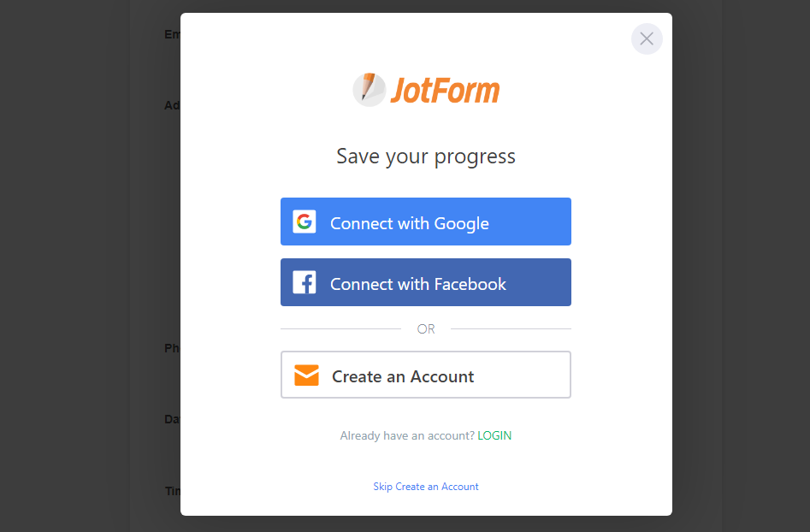Click the partially hidden Em label behind dialog
This screenshot has width=810, height=532.
click(x=172, y=34)
